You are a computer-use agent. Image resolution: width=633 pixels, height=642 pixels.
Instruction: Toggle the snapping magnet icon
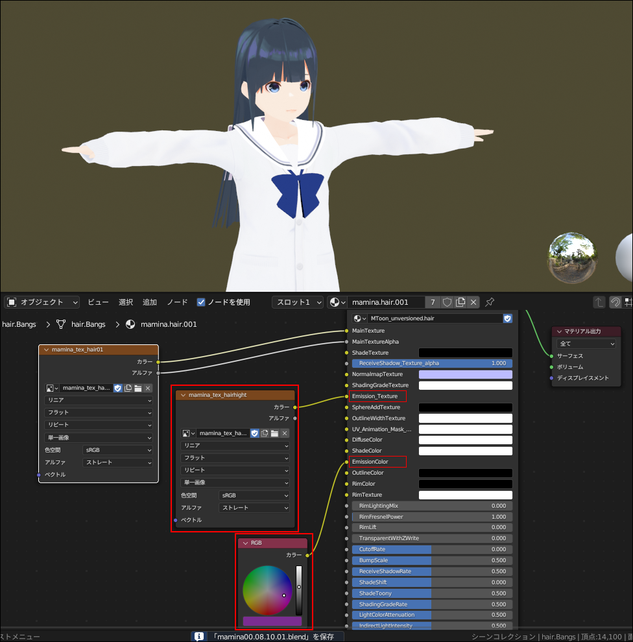615,302
